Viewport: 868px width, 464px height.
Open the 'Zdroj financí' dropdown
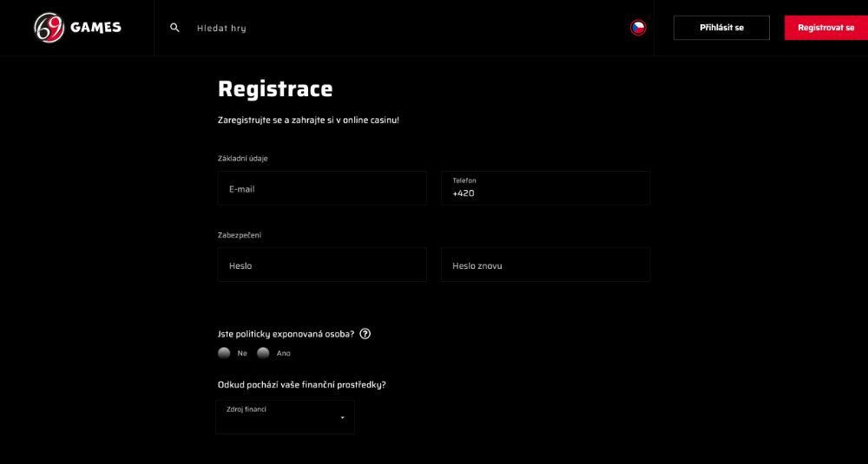[285, 416]
